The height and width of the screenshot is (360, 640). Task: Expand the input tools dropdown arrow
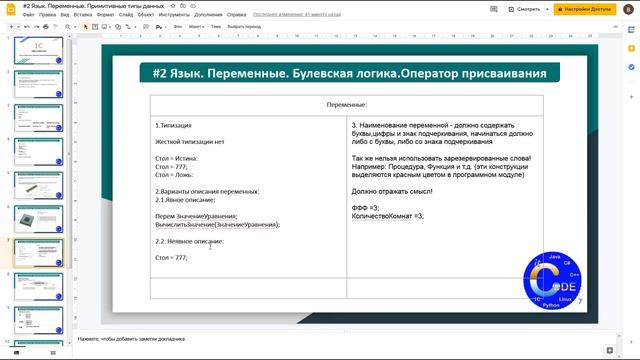click(x=165, y=27)
